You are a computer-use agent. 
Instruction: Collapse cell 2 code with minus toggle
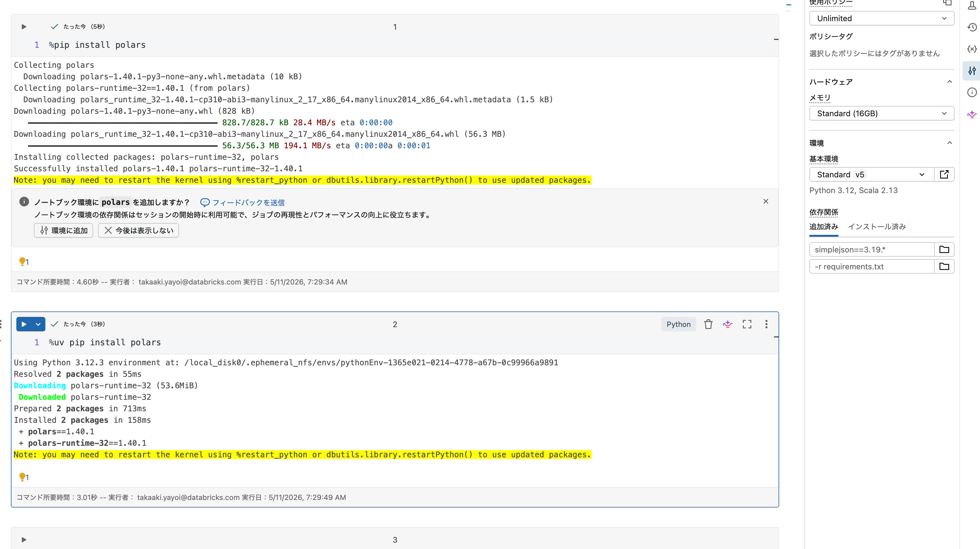click(x=776, y=337)
